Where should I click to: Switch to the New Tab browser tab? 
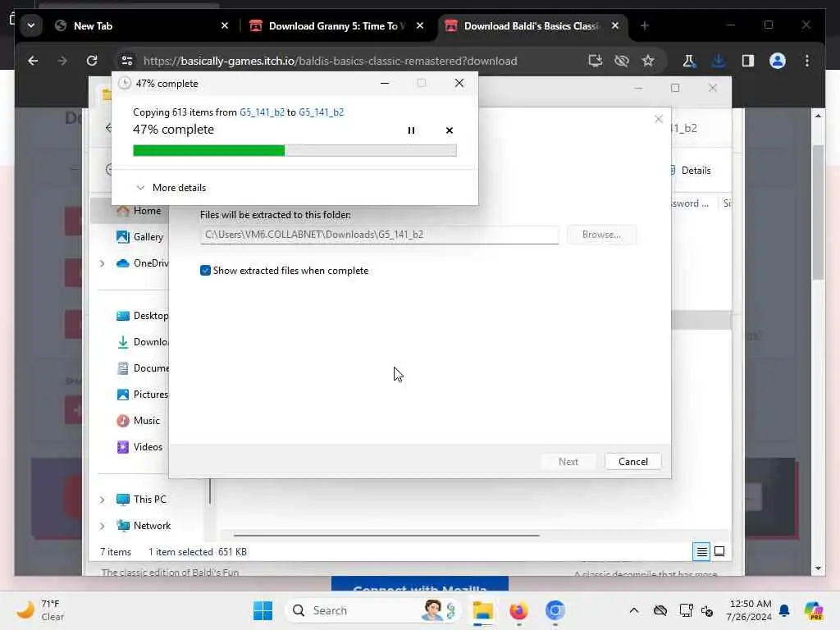point(143,25)
